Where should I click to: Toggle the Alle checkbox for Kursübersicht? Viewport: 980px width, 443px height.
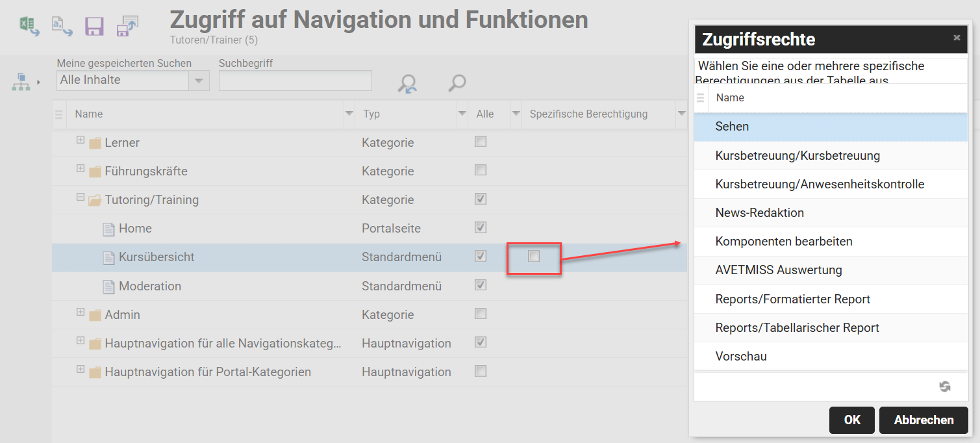[481, 256]
